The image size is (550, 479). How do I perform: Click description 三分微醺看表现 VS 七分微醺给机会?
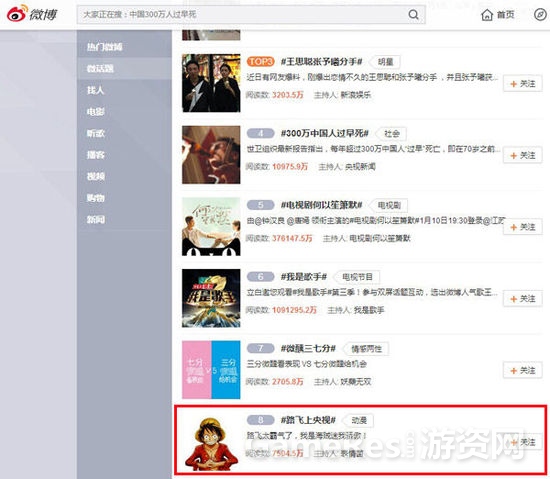307,364
